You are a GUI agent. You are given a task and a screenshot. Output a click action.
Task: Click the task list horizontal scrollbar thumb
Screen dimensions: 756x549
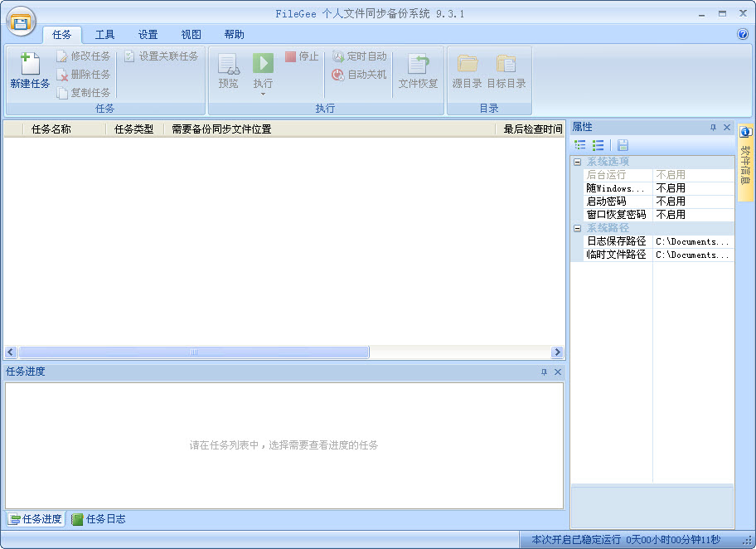tap(194, 352)
